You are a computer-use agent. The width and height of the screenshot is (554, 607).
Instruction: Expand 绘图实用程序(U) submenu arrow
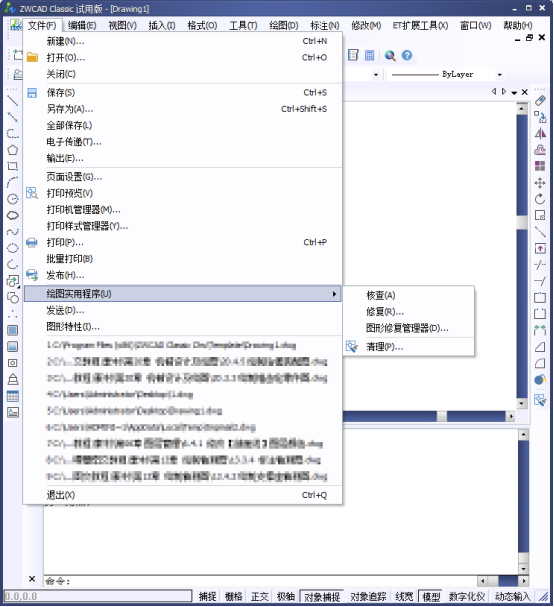click(x=334, y=294)
